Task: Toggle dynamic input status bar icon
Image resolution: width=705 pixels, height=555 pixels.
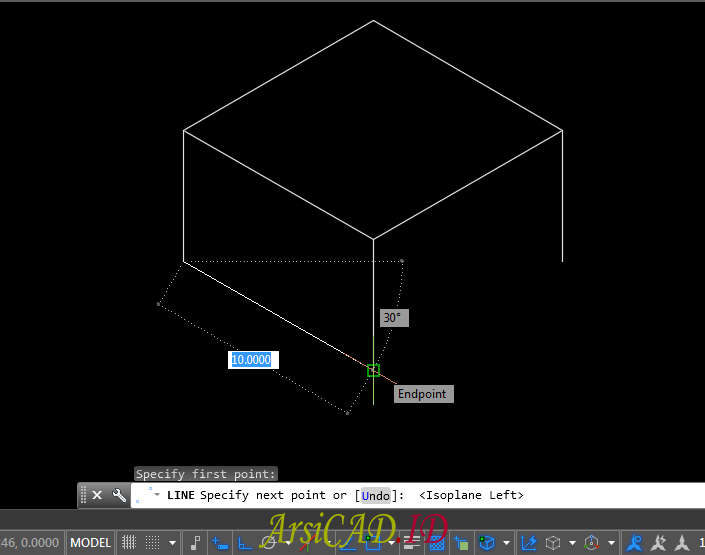Action: 220,543
